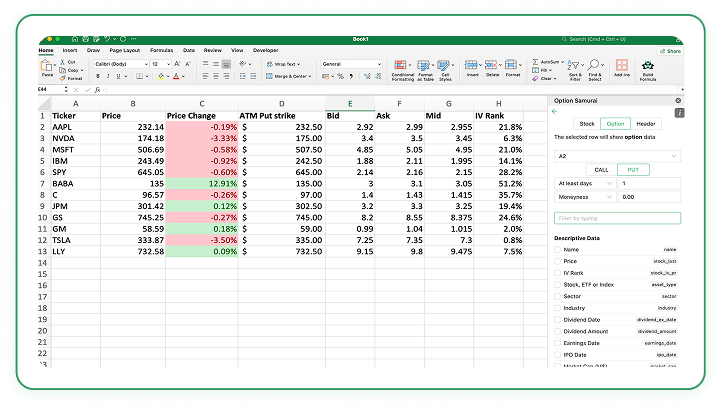Viewport: 721px width, 407px height.
Task: Open the Add-ins ribbon icon
Action: point(622,67)
